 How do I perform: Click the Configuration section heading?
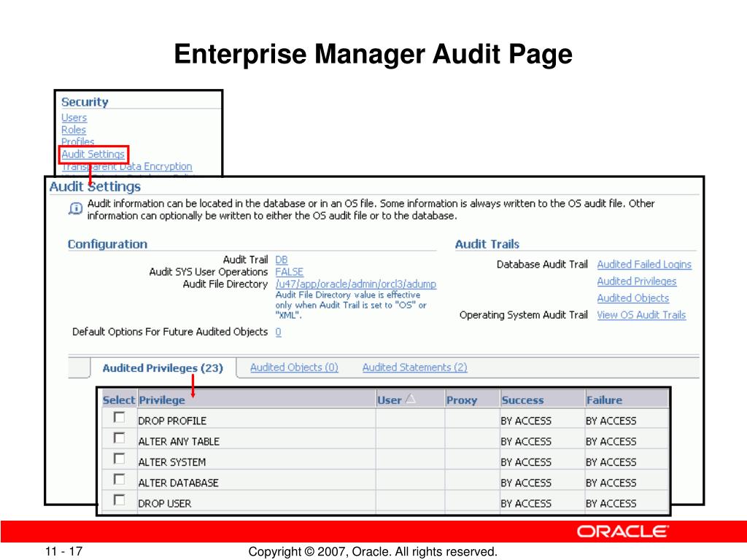[x=107, y=244]
